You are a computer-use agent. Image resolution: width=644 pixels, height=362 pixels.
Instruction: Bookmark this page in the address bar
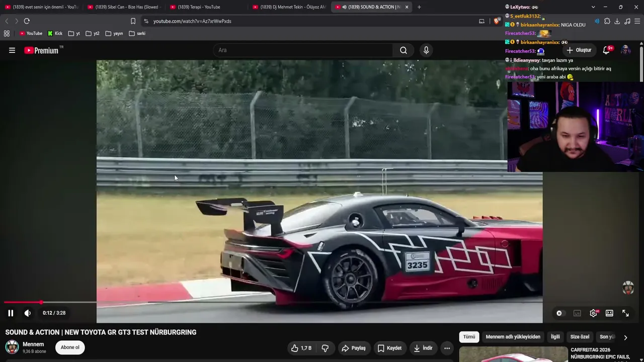133,21
